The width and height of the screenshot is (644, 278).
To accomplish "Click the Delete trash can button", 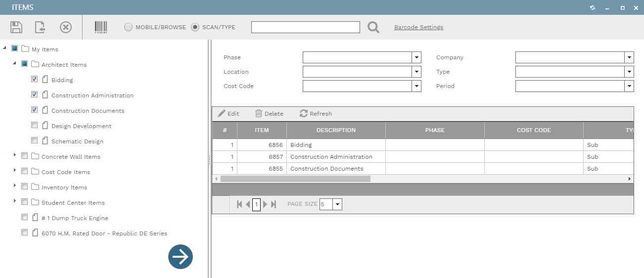I will (269, 114).
